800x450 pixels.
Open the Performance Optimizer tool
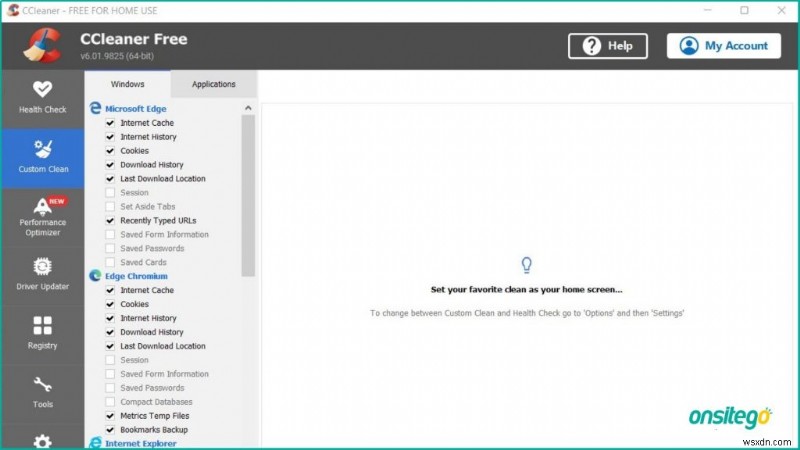click(42, 217)
